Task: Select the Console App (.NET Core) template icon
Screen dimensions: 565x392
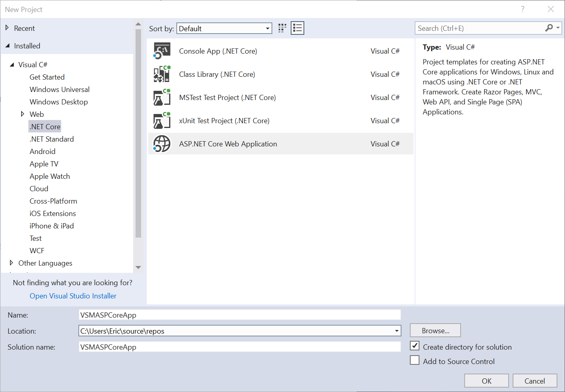Action: (162, 51)
